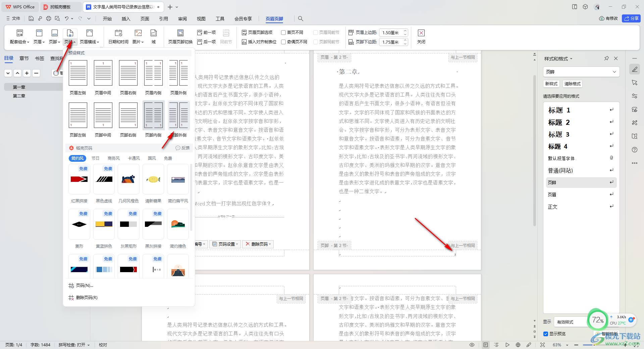Open the 页眉横线 header line options

point(89,37)
